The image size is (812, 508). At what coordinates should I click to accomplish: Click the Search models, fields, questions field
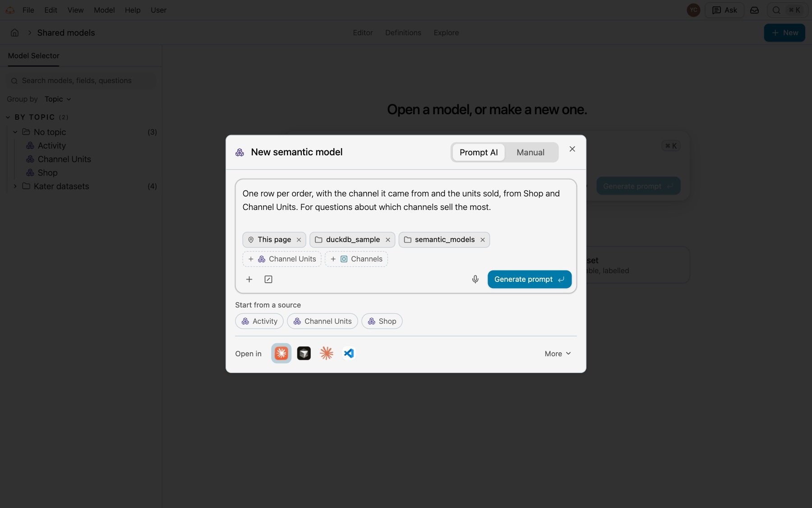coord(81,80)
